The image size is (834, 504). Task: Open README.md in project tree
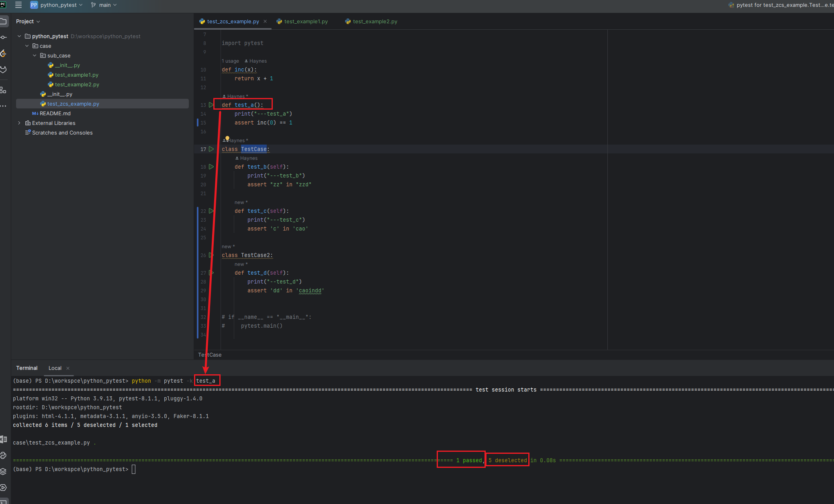55,113
